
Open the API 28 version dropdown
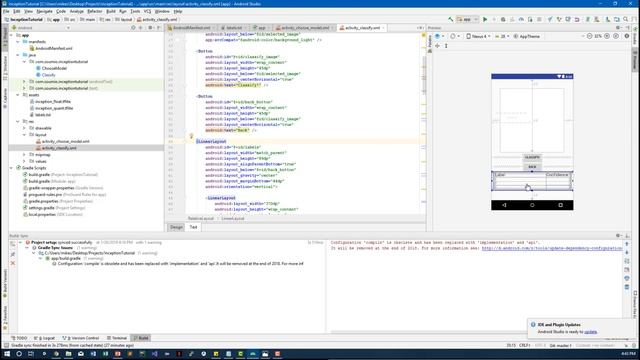(x=502, y=36)
